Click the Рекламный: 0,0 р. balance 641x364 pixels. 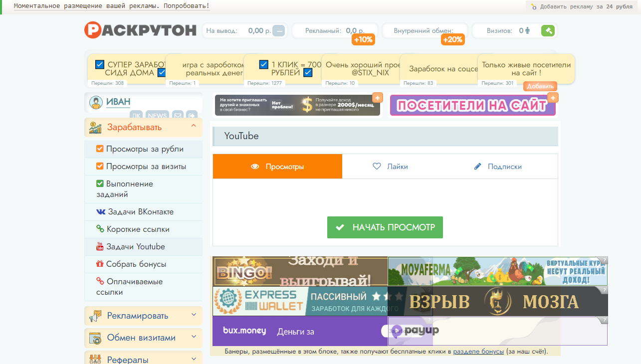335,31
